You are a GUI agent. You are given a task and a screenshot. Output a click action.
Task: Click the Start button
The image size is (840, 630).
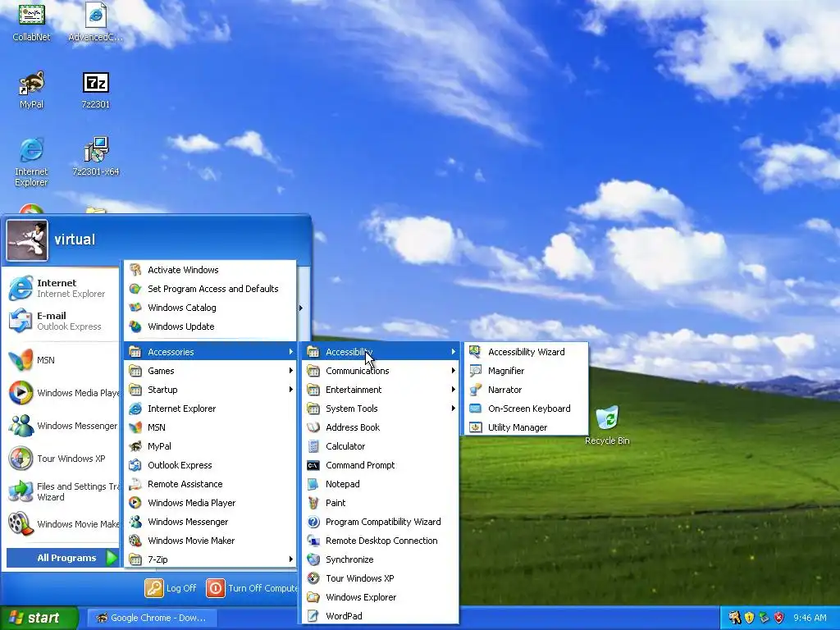(39, 618)
